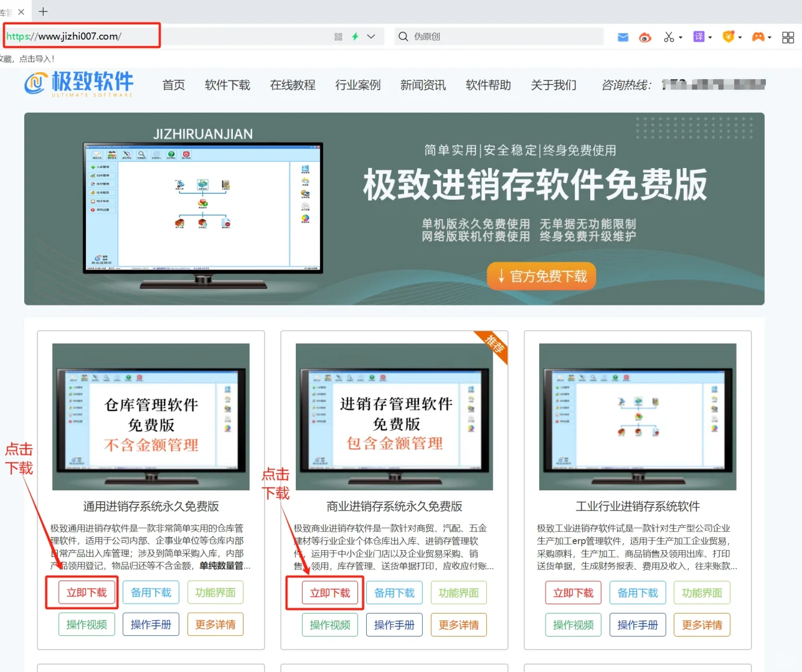Open the dropdown beside the translate icon
The height and width of the screenshot is (672, 802).
point(709,37)
